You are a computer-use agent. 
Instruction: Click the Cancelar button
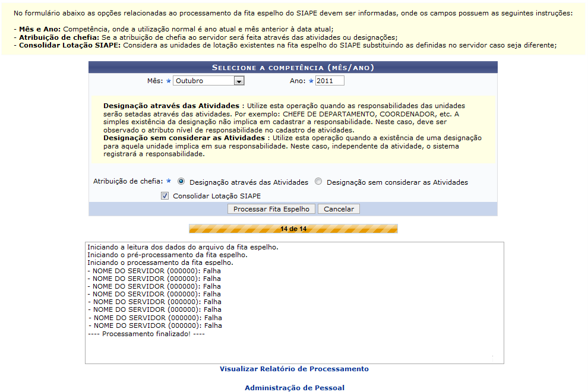(339, 209)
